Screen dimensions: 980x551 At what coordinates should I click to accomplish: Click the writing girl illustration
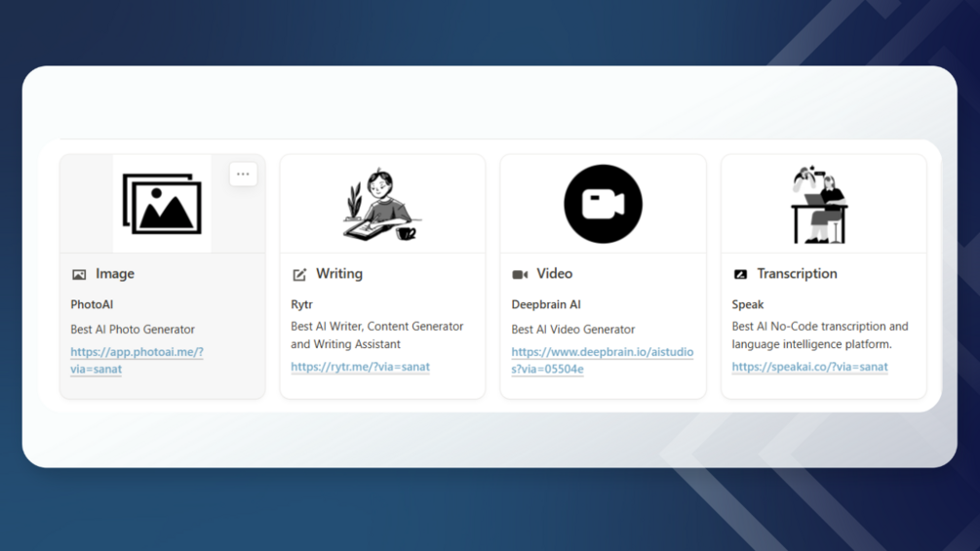pos(382,204)
